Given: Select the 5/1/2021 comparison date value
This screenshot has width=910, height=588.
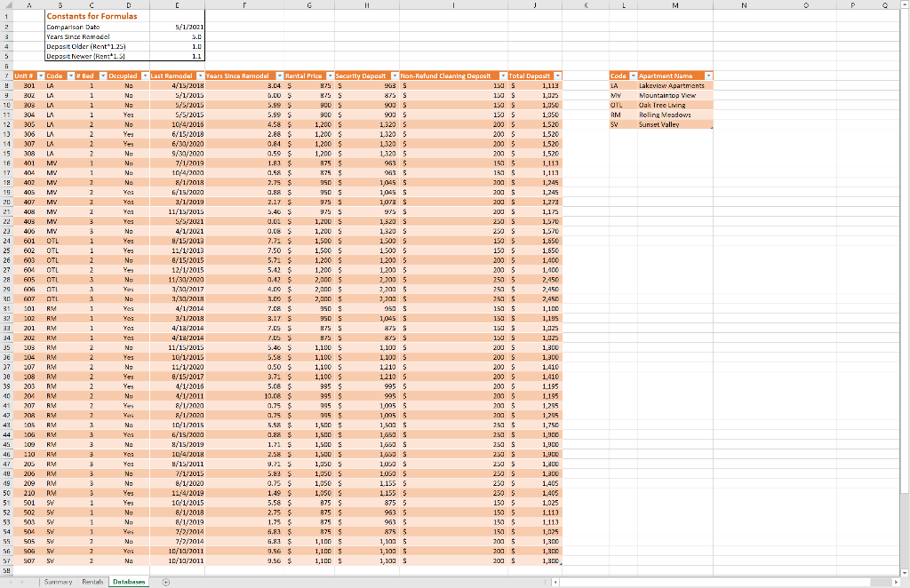Looking at the screenshot, I should pos(177,27).
